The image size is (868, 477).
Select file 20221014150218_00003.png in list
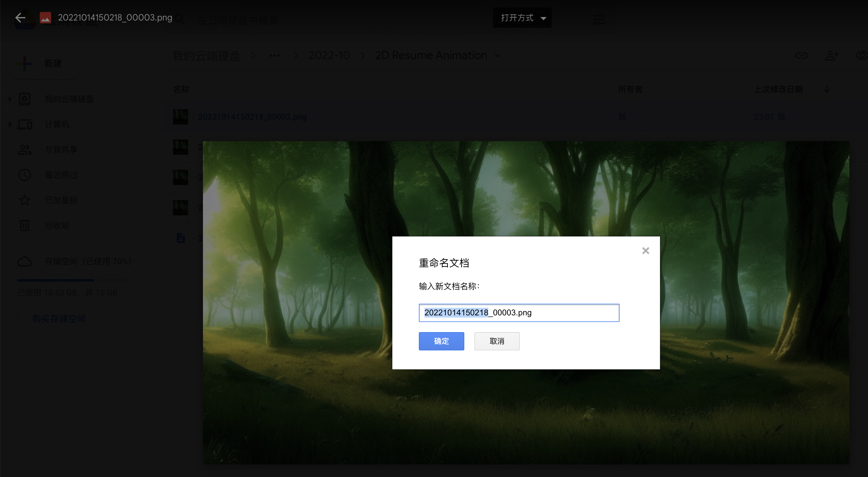click(252, 116)
